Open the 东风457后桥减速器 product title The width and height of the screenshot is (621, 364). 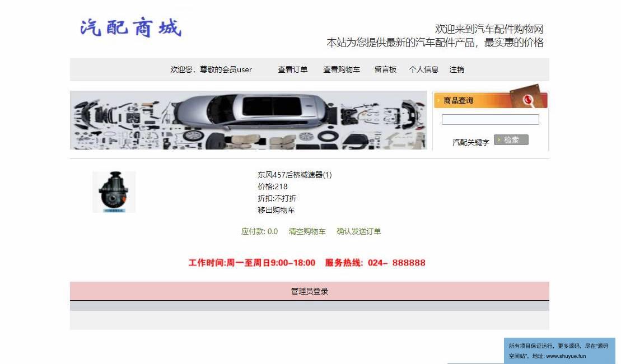click(x=295, y=175)
